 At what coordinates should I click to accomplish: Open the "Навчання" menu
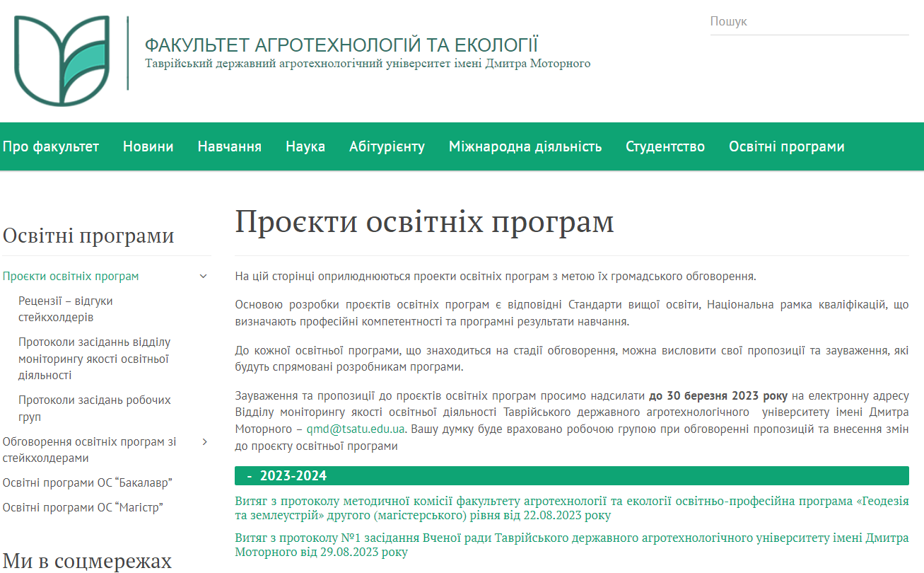(x=228, y=146)
